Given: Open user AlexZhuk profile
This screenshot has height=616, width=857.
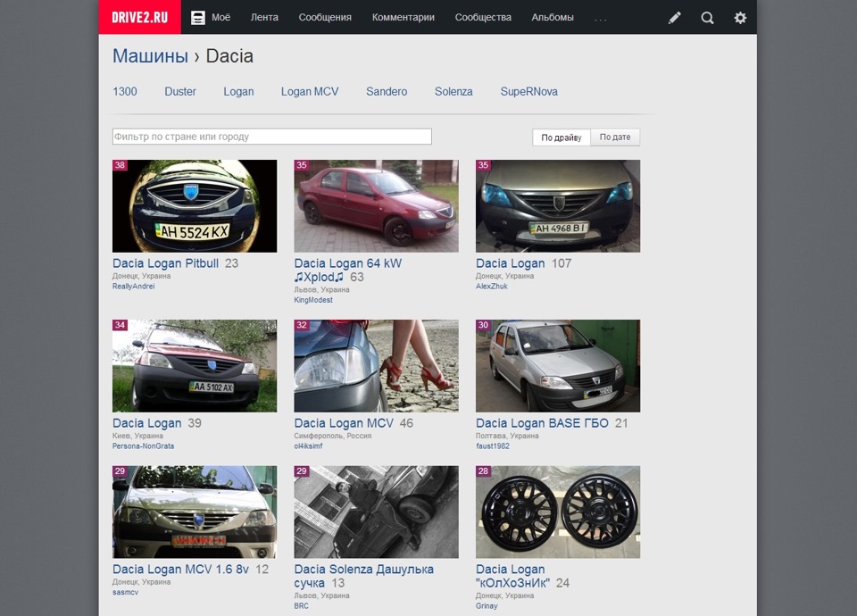Looking at the screenshot, I should (491, 287).
